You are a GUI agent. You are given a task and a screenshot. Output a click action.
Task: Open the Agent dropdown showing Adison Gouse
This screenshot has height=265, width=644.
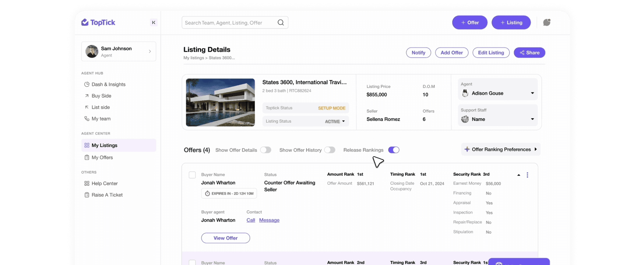(x=498, y=89)
